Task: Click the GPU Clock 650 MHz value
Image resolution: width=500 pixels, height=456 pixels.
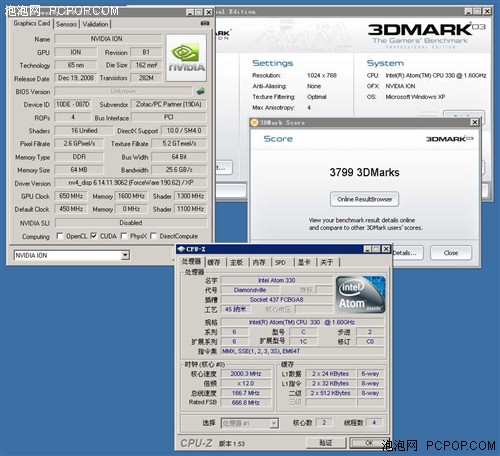Action: pos(71,196)
